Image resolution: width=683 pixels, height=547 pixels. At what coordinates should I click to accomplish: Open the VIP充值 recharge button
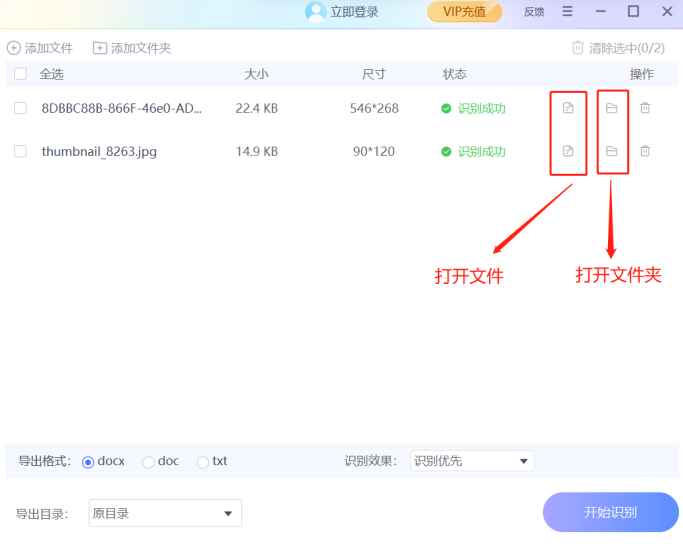coord(465,12)
